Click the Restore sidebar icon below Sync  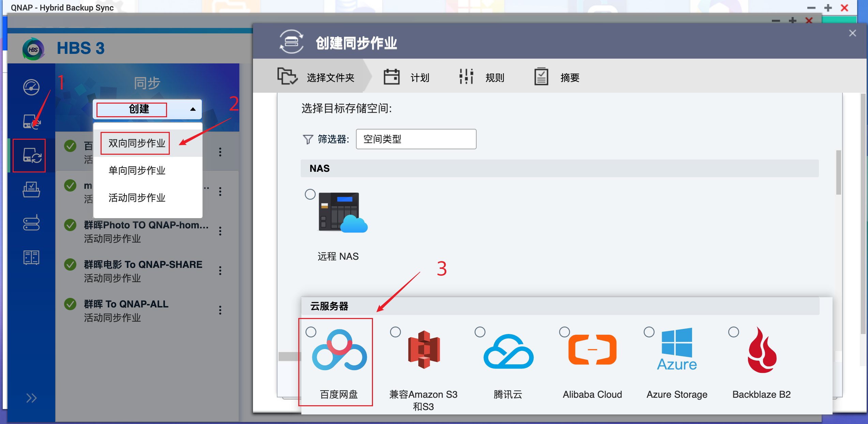pos(31,190)
